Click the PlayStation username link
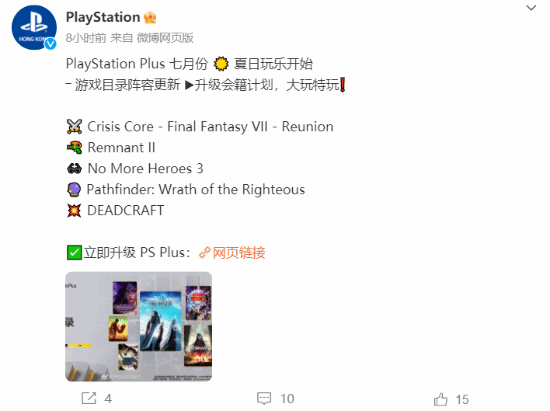550x411 pixels. pyautogui.click(x=103, y=17)
